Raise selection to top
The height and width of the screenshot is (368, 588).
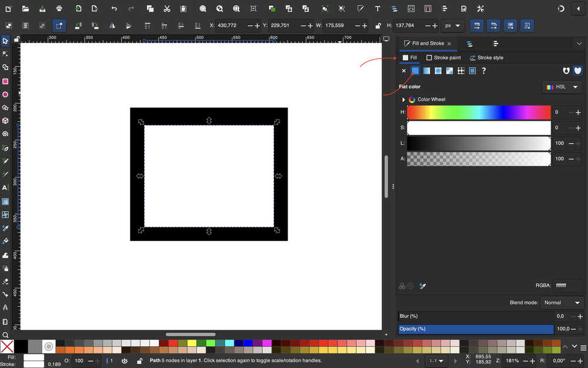148,25
